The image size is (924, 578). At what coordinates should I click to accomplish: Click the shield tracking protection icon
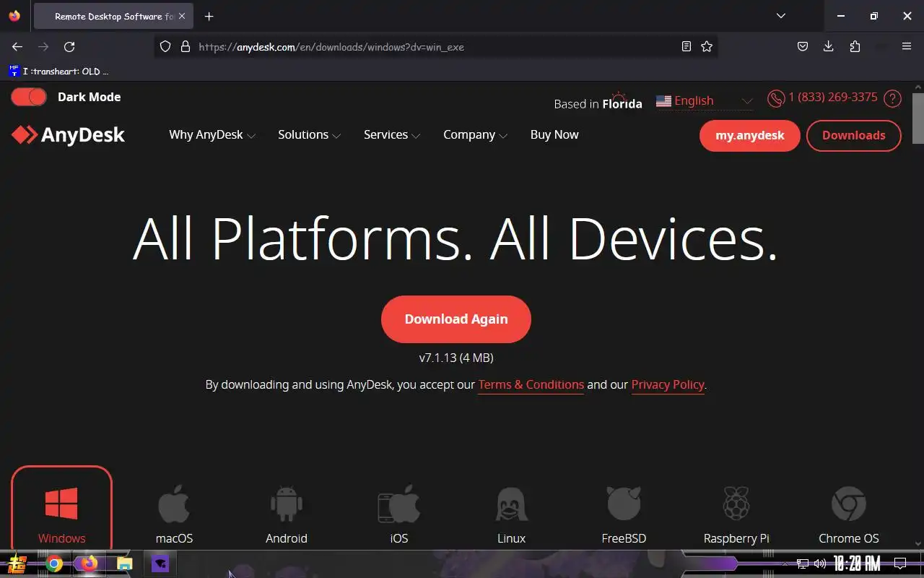[165, 46]
